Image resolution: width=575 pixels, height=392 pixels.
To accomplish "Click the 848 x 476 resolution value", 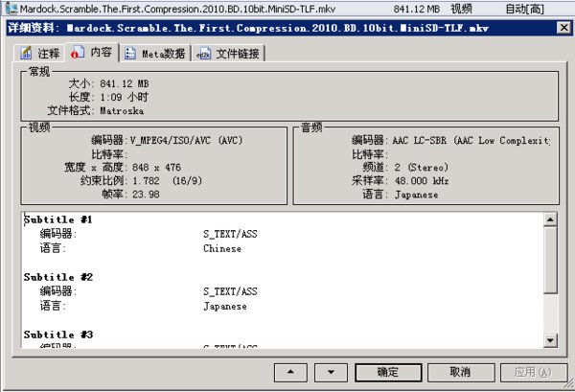I will (x=156, y=168).
